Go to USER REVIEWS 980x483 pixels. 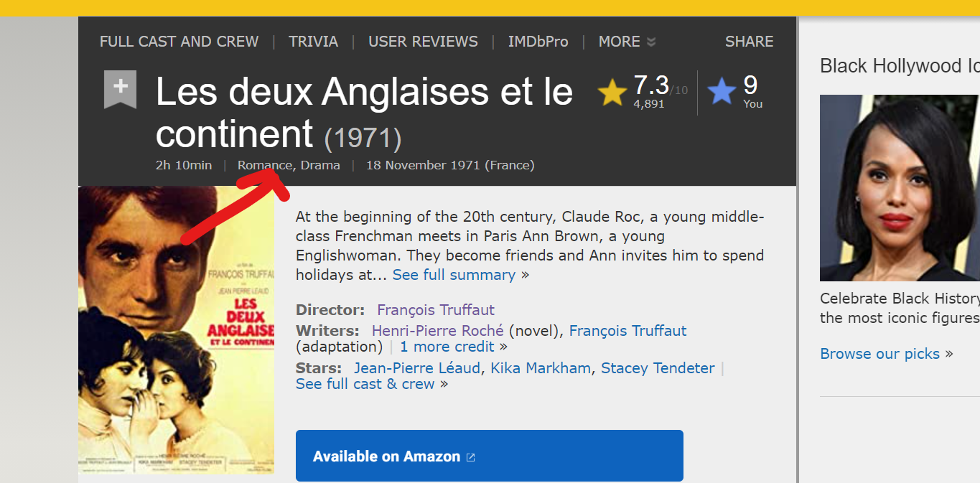click(423, 42)
